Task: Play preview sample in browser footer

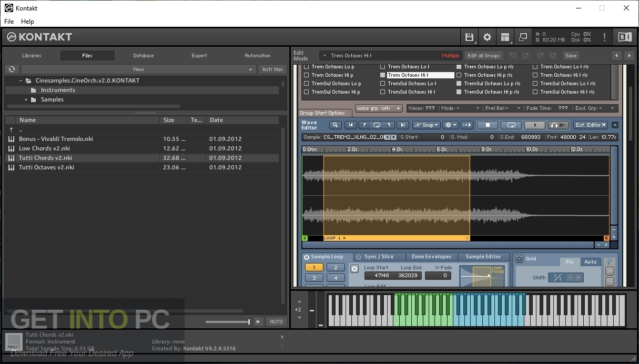Action: point(258,321)
